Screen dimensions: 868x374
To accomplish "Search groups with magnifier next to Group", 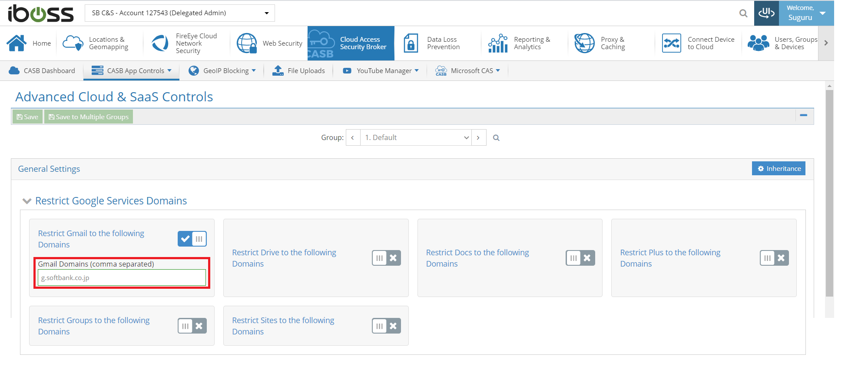I will pyautogui.click(x=496, y=138).
